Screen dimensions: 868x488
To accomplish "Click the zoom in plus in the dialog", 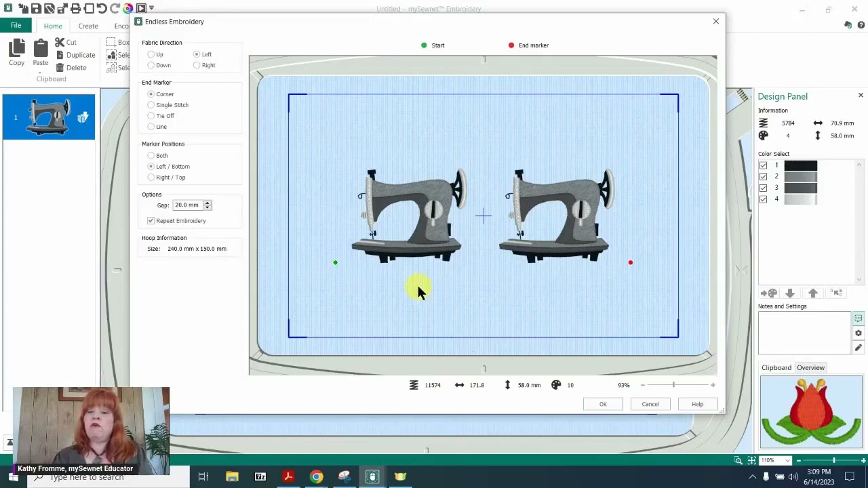I will (713, 385).
